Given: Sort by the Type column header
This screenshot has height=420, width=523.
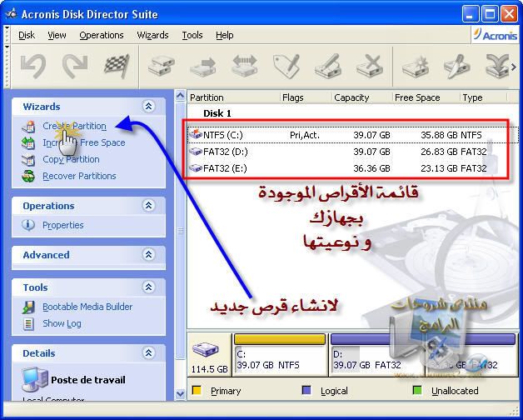Looking at the screenshot, I should [x=483, y=97].
